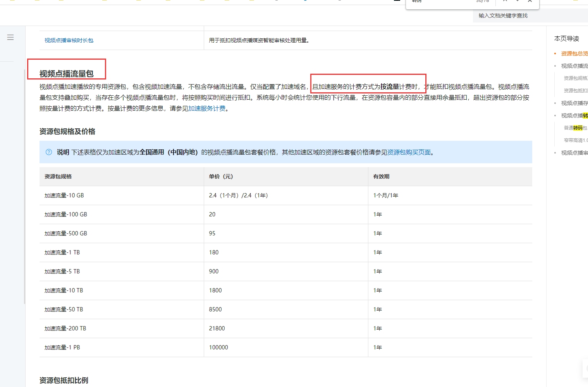The width and height of the screenshot is (588, 387).
Task: Select the 加速流量-10 GB cell
Action: pyautogui.click(x=122, y=195)
